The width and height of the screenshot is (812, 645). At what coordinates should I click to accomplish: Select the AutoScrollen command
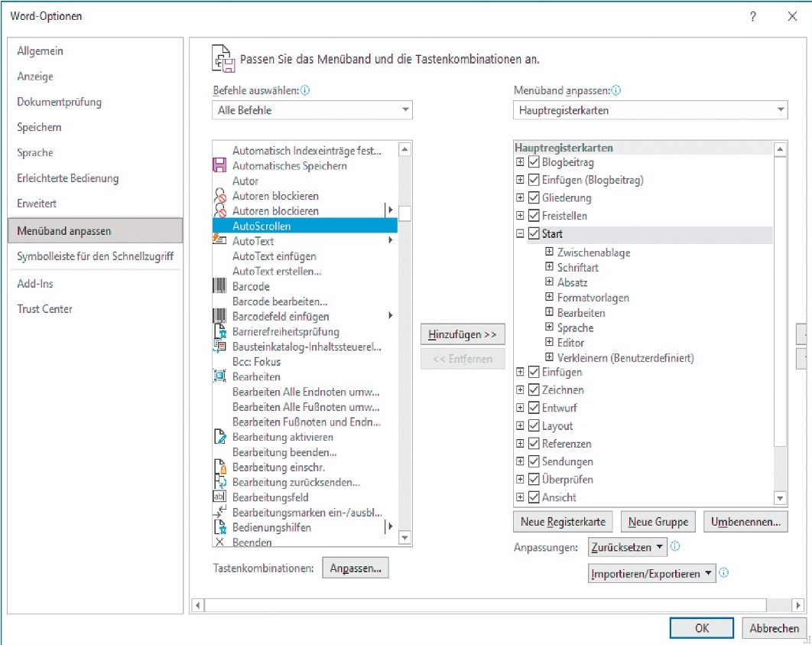pos(305,226)
